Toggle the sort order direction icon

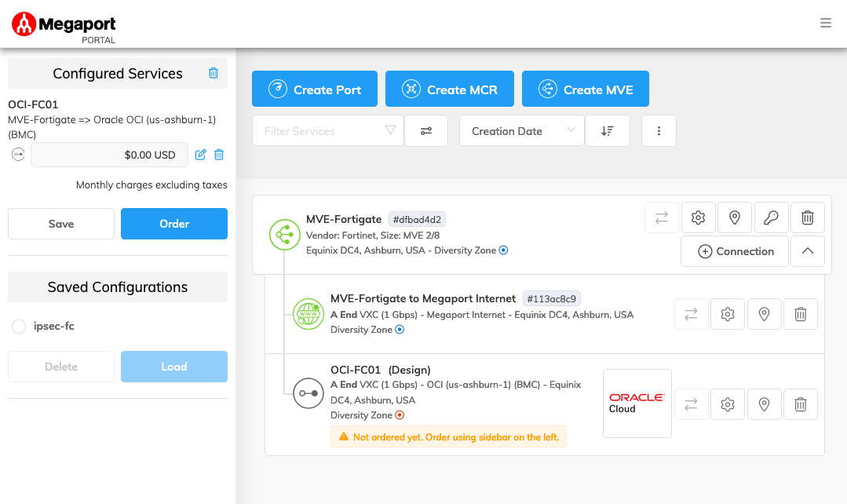coord(607,131)
